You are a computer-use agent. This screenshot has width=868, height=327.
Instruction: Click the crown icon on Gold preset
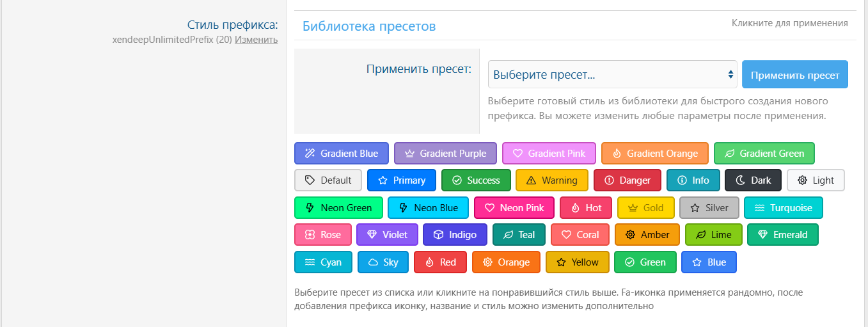coord(633,208)
